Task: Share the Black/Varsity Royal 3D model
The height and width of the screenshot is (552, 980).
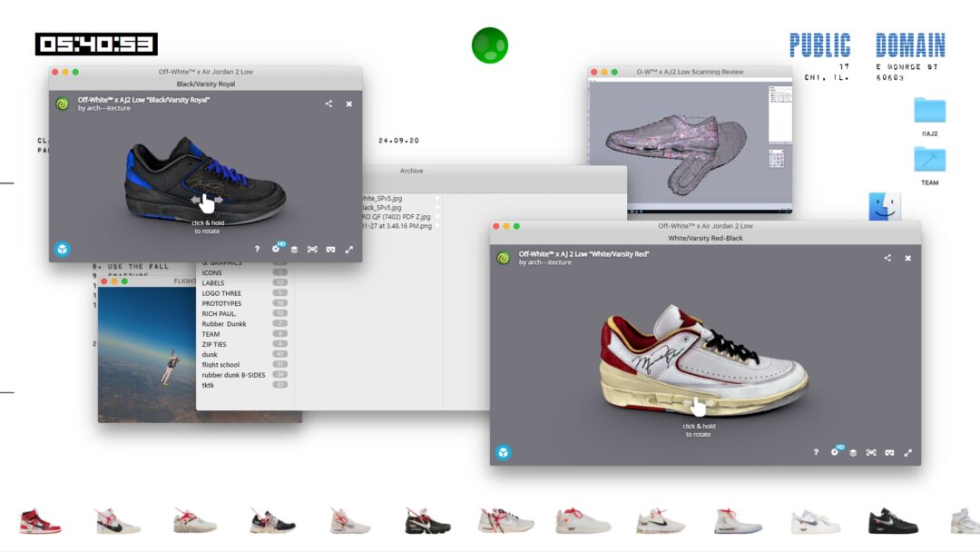Action: click(328, 103)
